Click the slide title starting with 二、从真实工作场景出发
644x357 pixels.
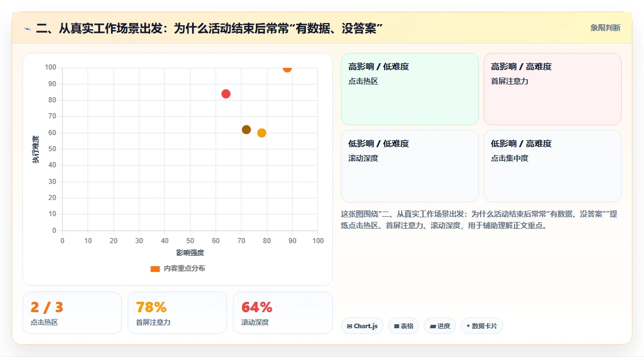click(x=209, y=29)
